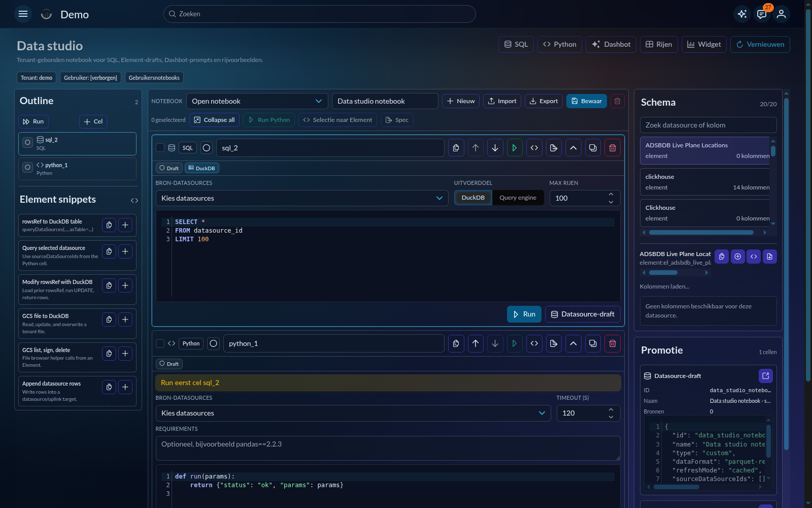Copy the python_1 cell contents
This screenshot has width=812, height=508.
pyautogui.click(x=456, y=343)
